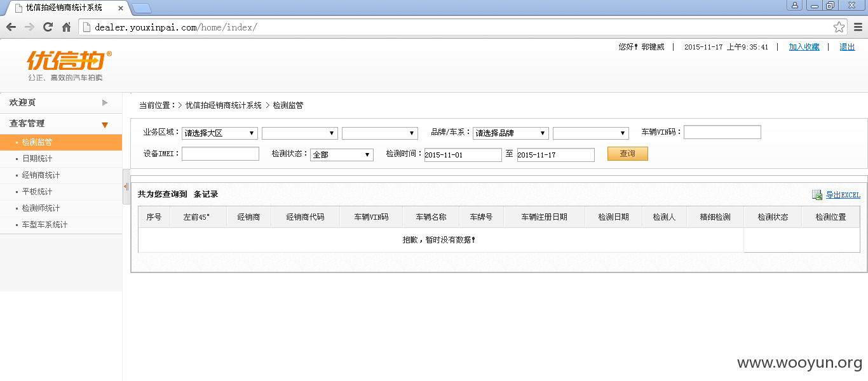
Task: Click the 导出EXCEL link
Action: pyautogui.click(x=843, y=195)
